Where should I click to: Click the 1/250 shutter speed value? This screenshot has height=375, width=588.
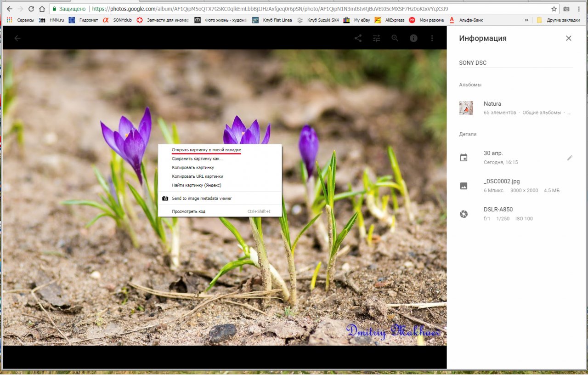(503, 219)
